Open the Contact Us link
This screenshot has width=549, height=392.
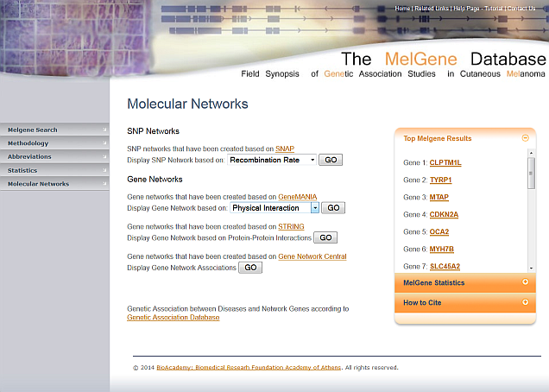point(521,9)
